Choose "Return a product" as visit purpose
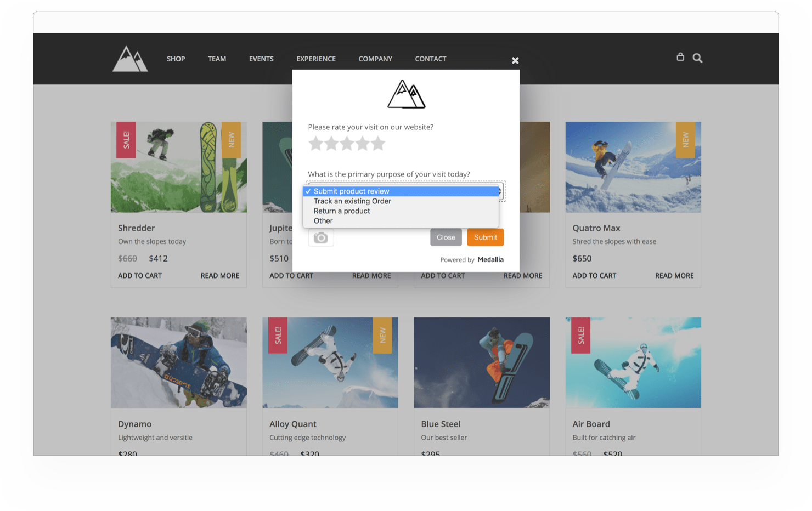Image resolution: width=812 pixels, height=511 pixels. tap(341, 211)
